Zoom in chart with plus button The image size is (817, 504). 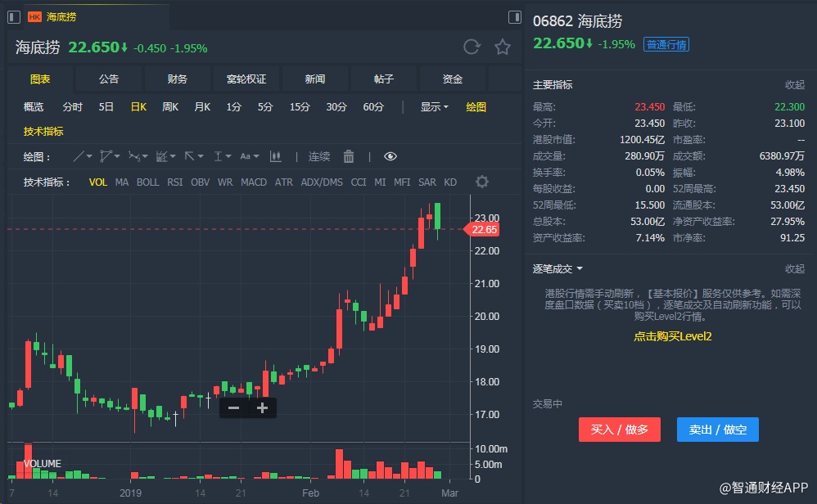262,407
